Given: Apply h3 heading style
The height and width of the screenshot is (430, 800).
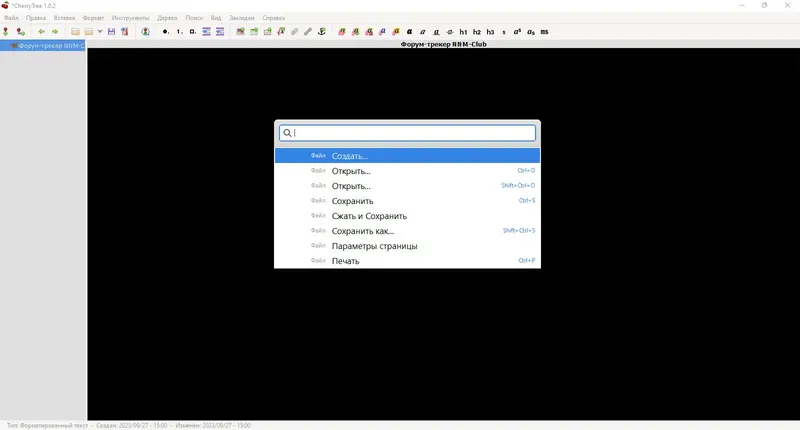Looking at the screenshot, I should tap(490, 32).
